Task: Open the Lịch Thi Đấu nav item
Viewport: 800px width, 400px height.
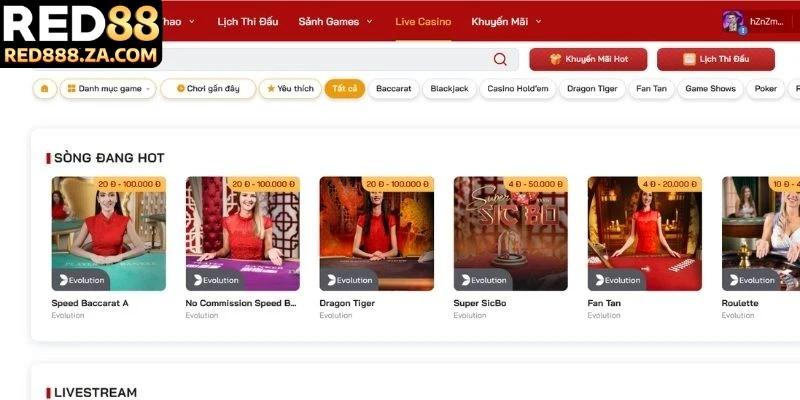Action: [247, 21]
